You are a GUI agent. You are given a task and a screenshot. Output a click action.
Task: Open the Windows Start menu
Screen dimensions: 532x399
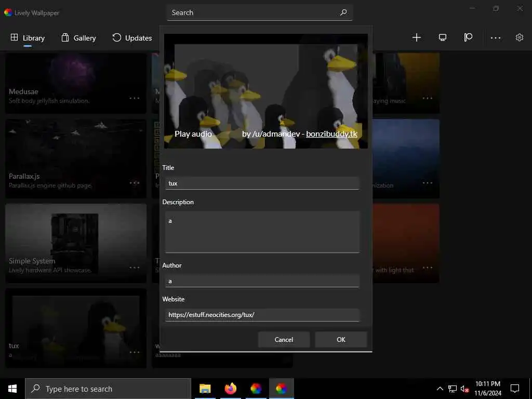pyautogui.click(x=12, y=389)
